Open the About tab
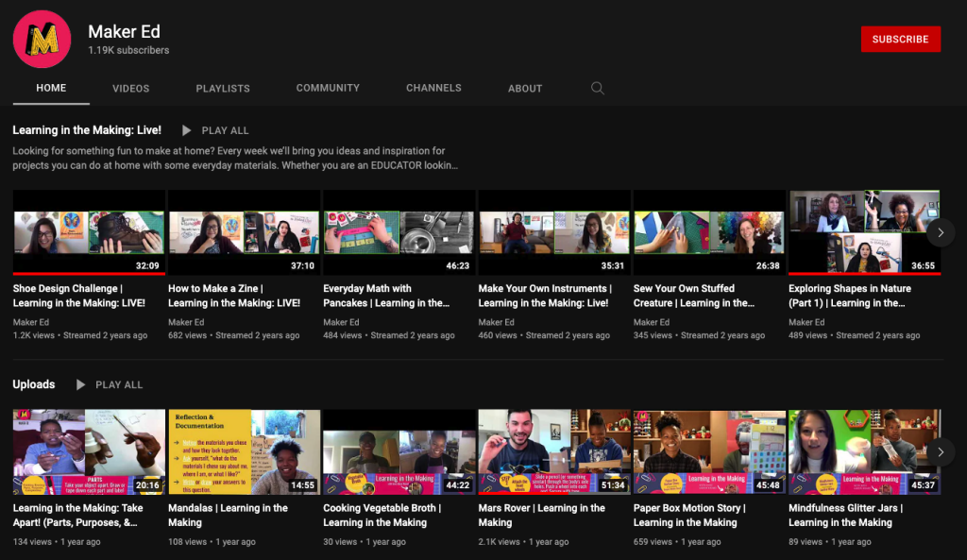This screenshot has width=967, height=560. click(x=525, y=89)
